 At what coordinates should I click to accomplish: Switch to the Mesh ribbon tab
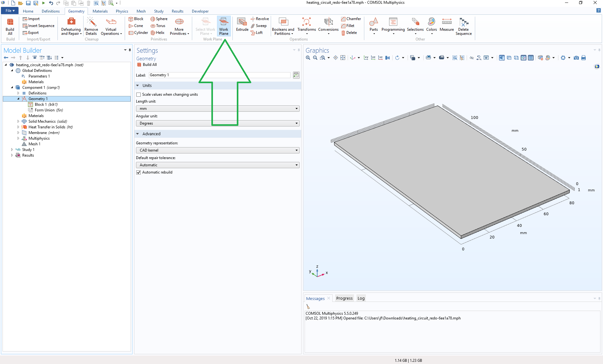click(141, 11)
